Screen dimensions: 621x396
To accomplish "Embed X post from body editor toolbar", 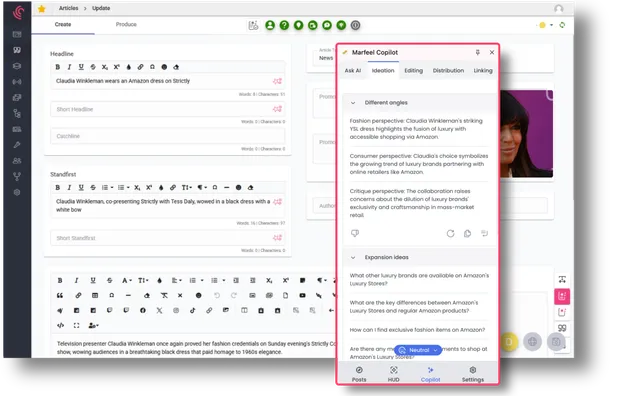I will coord(159,310).
